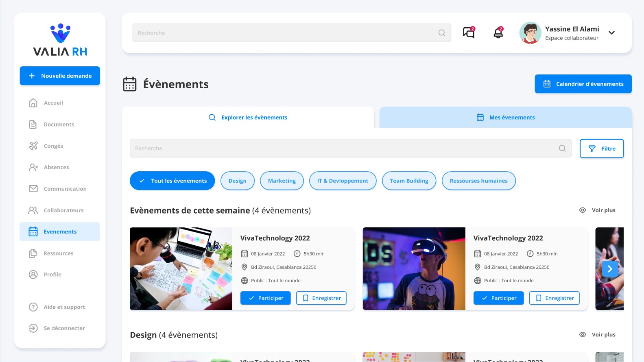Click the Calendrier d'évenements button
644x362 pixels.
tap(583, 84)
